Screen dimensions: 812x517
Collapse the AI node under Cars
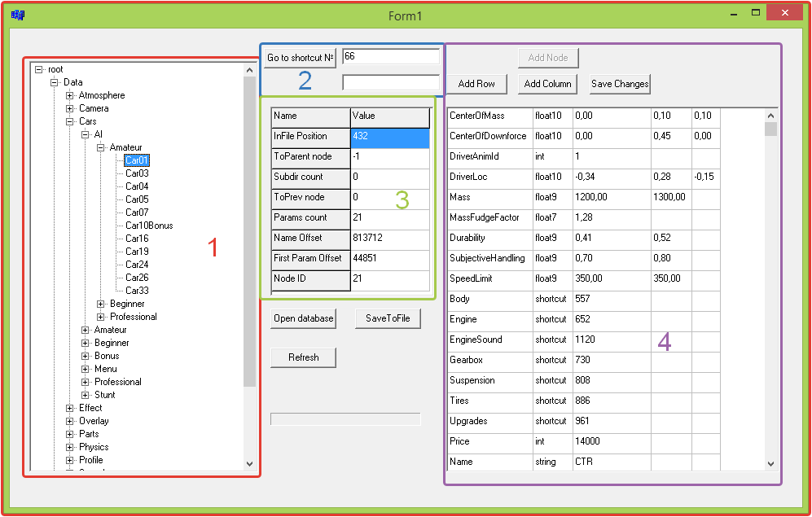point(85,134)
